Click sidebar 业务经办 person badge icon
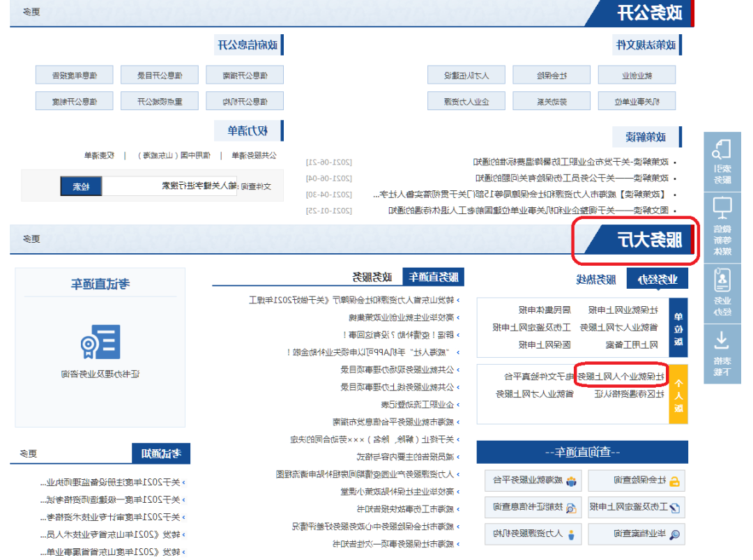The image size is (753, 560). [722, 280]
